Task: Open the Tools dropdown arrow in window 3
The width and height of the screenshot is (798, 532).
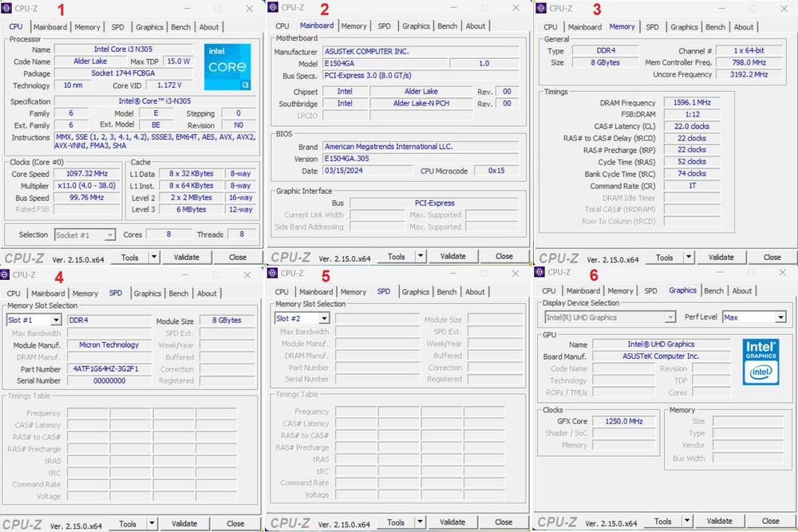Action: pyautogui.click(x=688, y=258)
